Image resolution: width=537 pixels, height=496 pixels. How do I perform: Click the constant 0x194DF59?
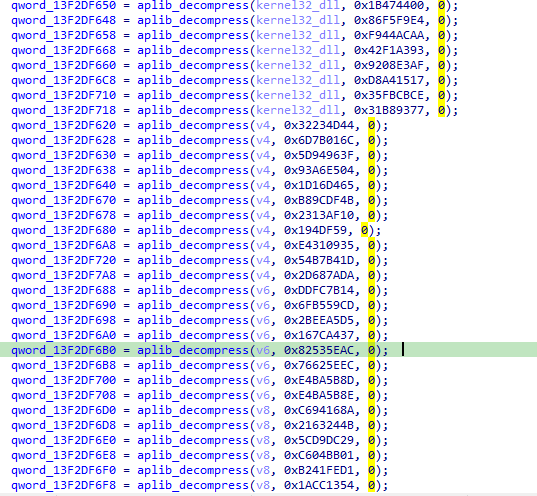pyautogui.click(x=315, y=231)
